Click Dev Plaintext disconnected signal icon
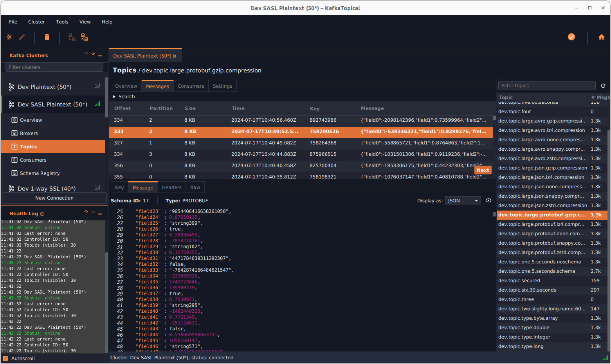The width and height of the screenshot is (611, 364). [x=97, y=86]
